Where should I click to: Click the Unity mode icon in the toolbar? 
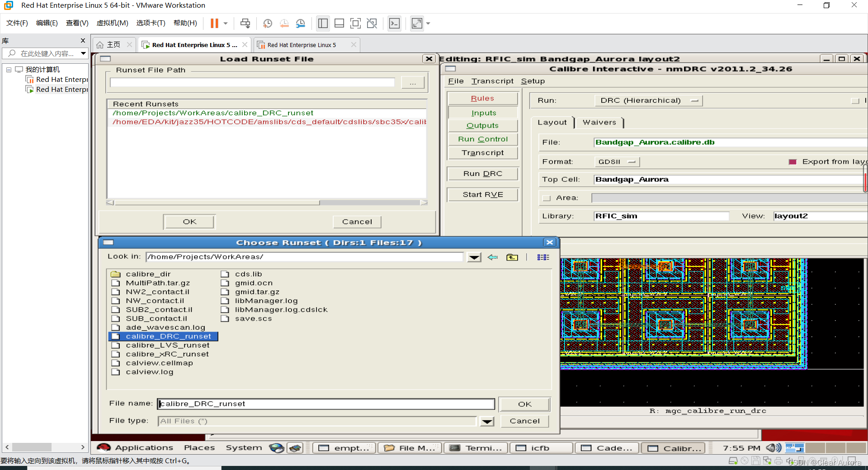tap(372, 23)
